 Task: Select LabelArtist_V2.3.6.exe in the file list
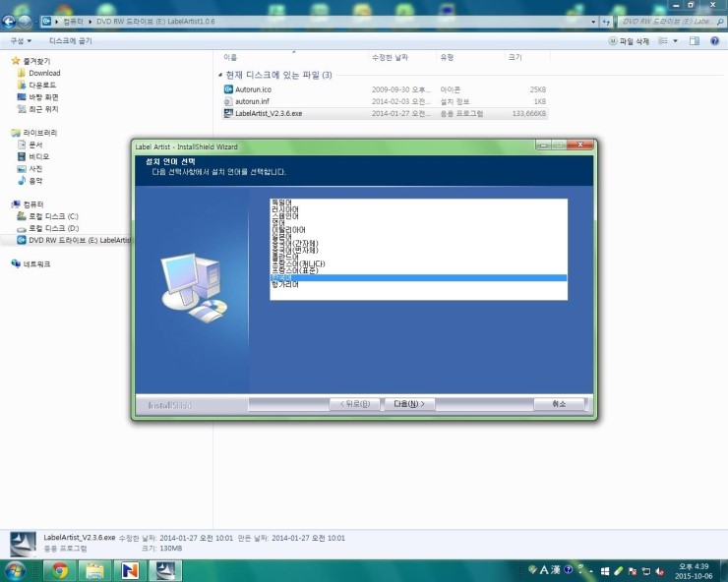[269, 113]
